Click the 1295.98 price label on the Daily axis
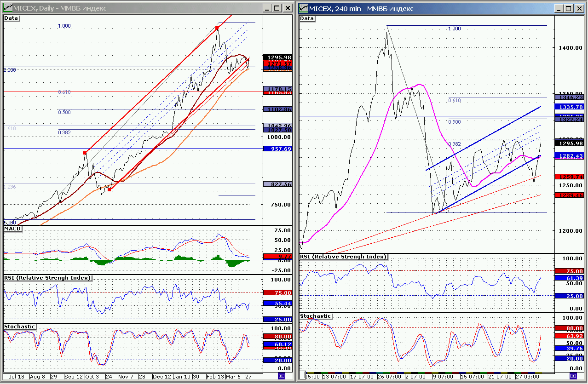The image size is (588, 384). coord(277,57)
